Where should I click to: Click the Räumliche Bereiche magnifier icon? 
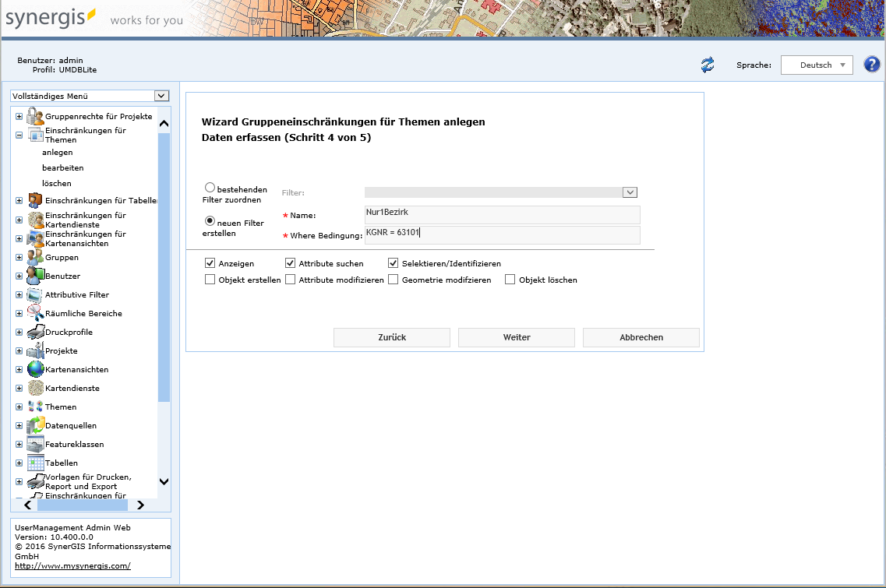[x=35, y=313]
